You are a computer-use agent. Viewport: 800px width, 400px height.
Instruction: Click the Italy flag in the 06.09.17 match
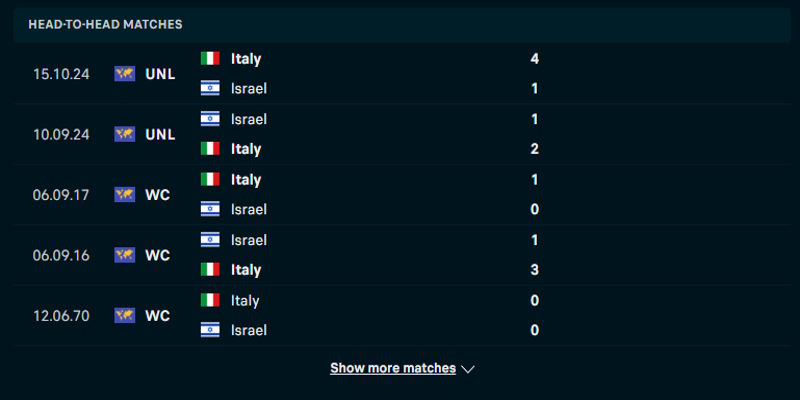[x=210, y=179]
